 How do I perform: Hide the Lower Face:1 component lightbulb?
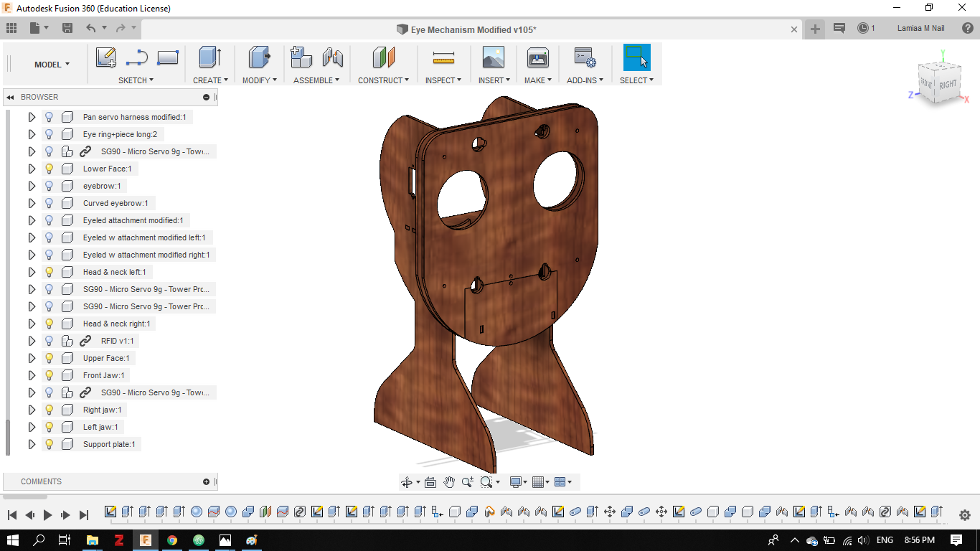pyautogui.click(x=50, y=169)
